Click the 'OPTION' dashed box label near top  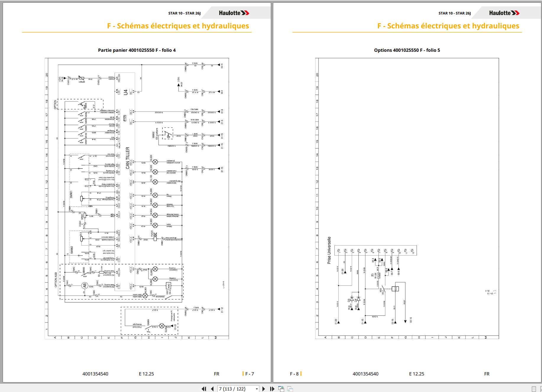(x=55, y=104)
